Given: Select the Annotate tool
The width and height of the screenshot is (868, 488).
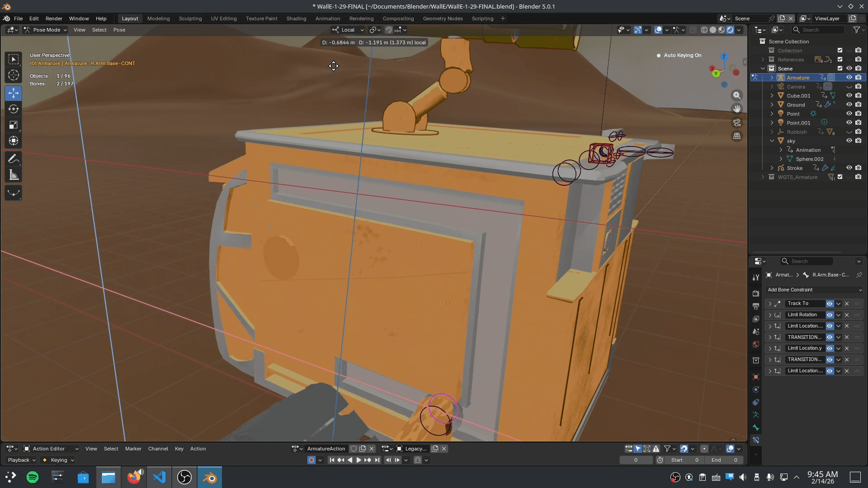Looking at the screenshot, I should coord(14,158).
